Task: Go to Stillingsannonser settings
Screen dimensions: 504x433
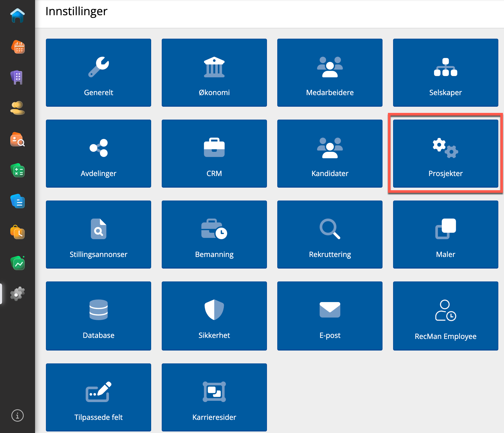Action: click(99, 235)
